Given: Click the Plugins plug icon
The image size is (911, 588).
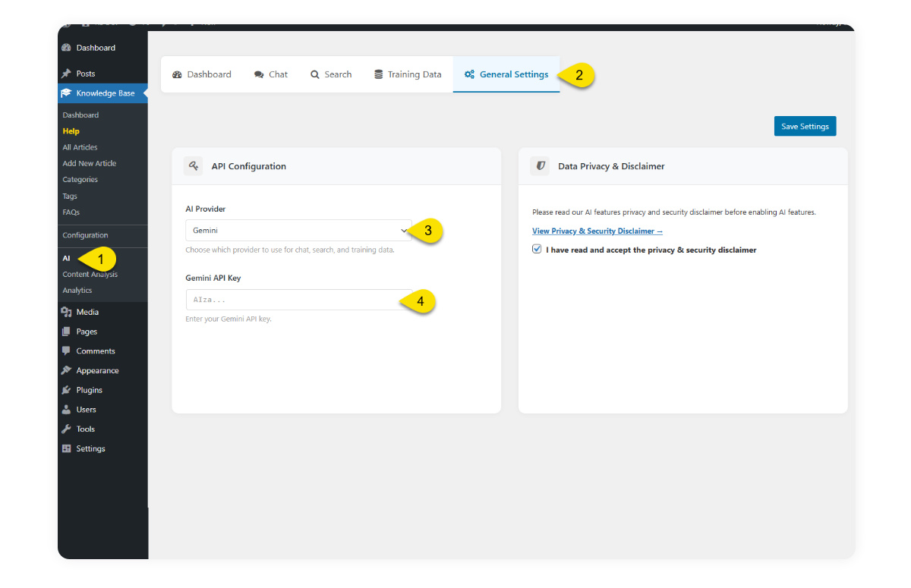Looking at the screenshot, I should pos(67,390).
